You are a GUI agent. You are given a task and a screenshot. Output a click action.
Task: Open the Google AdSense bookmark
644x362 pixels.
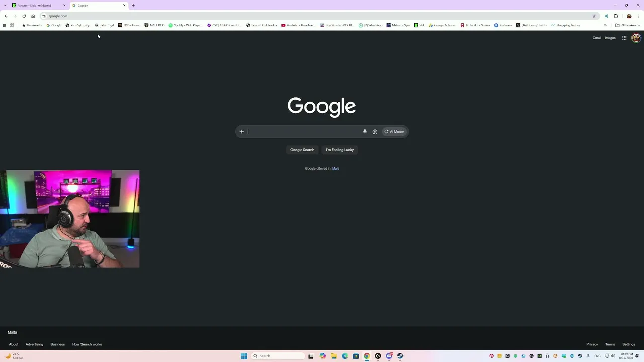point(442,25)
